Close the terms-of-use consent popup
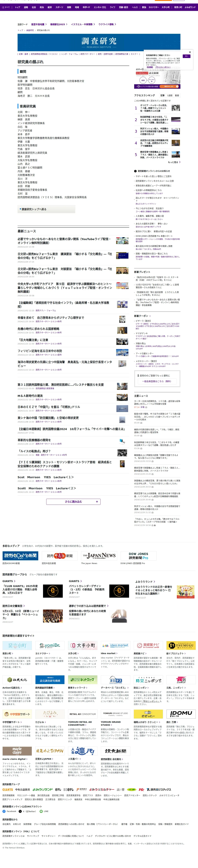Screen dimensions: 198x868 190,52
